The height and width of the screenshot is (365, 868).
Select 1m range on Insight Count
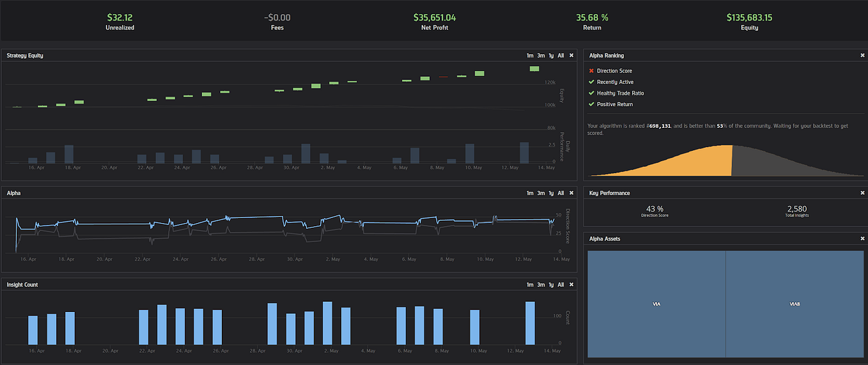[x=530, y=284]
